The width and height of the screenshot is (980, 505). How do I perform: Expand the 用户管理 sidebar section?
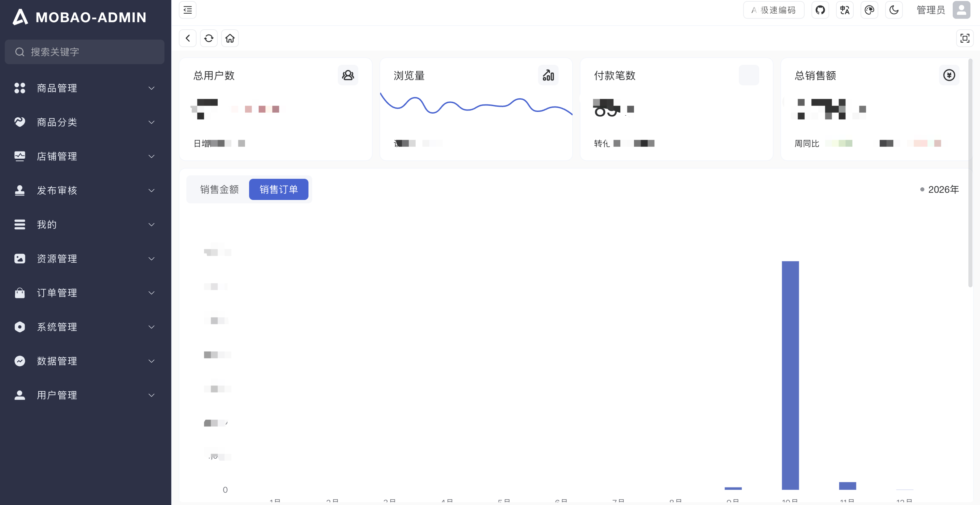[85, 395]
